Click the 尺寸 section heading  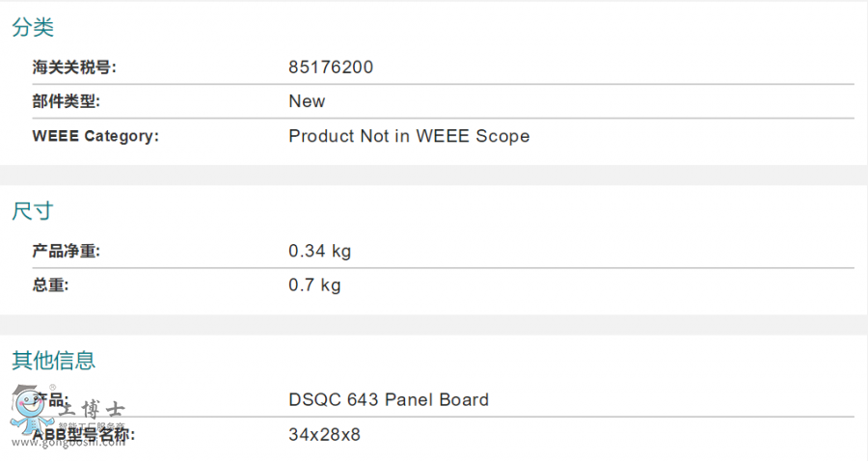pyautogui.click(x=33, y=211)
